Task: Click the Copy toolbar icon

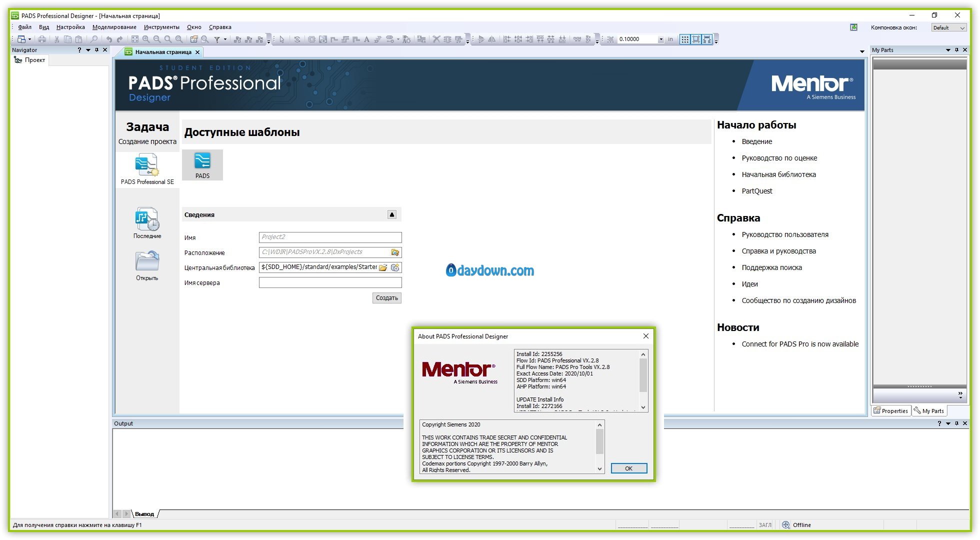Action: 67,39
